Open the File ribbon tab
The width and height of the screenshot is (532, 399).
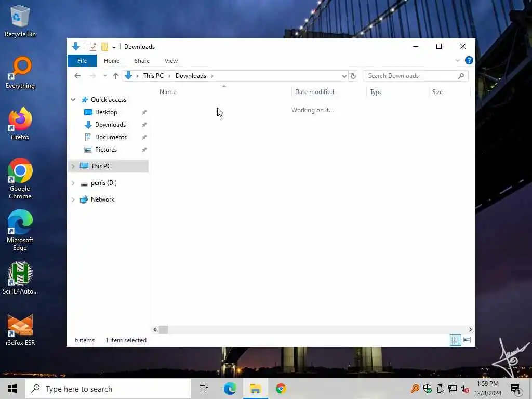tap(82, 61)
